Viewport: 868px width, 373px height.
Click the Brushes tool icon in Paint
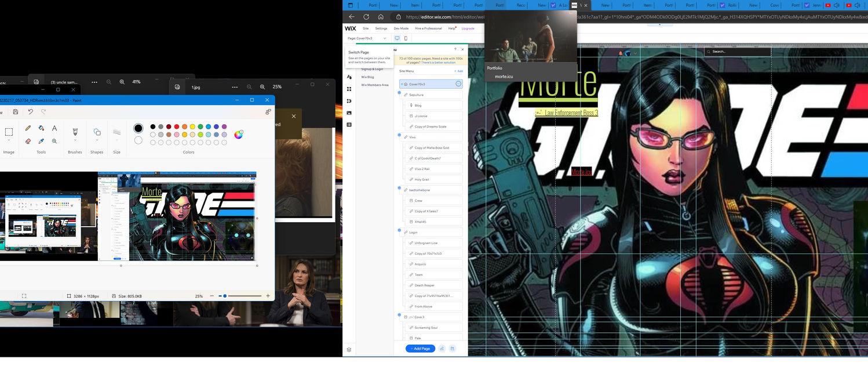(x=75, y=132)
